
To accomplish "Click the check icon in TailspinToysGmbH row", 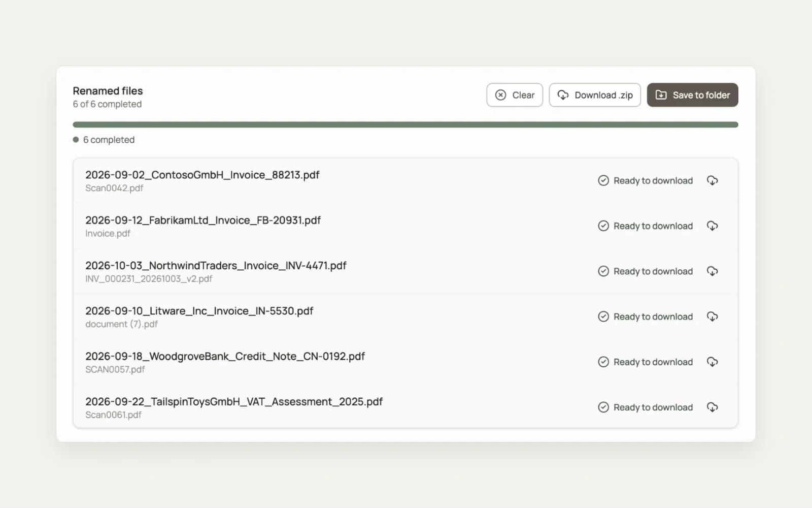I will (603, 407).
